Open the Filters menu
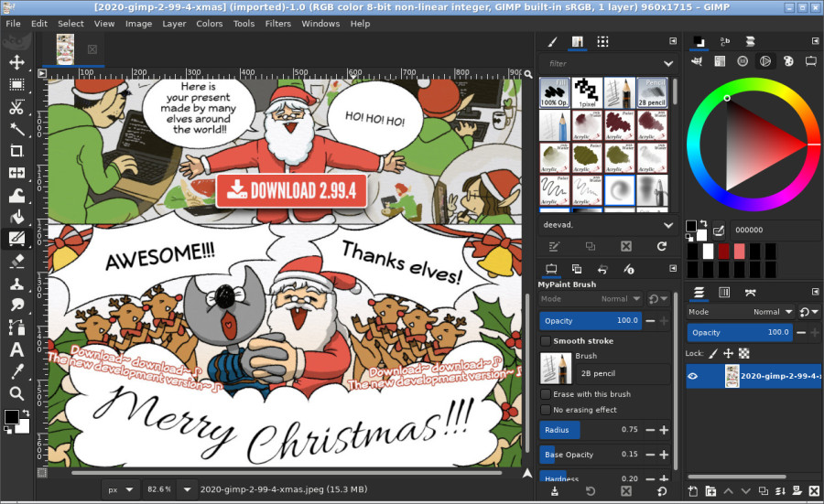The width and height of the screenshot is (824, 504). pos(277,24)
